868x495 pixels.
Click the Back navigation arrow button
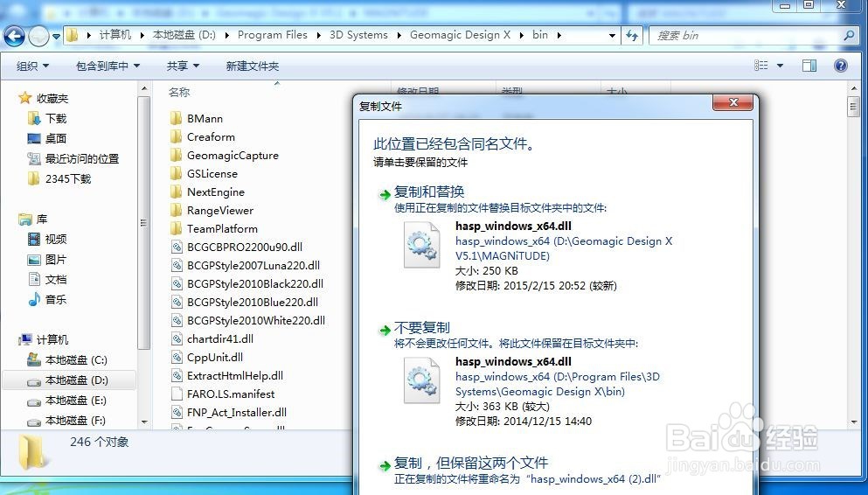click(14, 37)
